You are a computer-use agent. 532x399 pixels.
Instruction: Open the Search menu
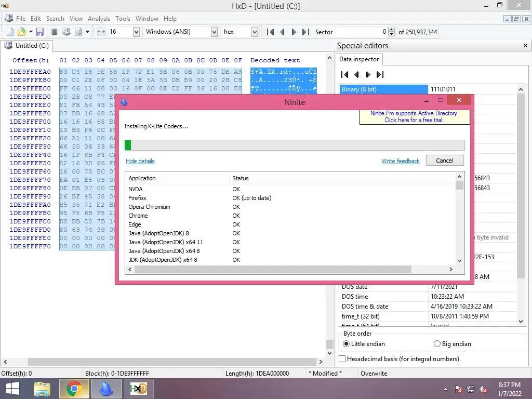click(x=55, y=18)
